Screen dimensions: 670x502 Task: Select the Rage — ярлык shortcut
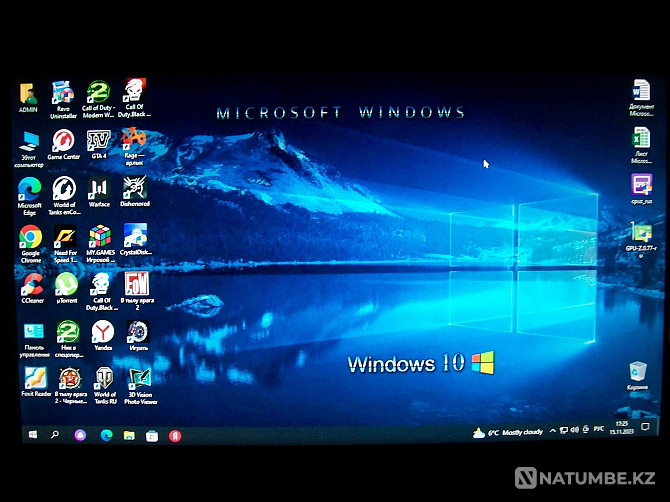coord(134,147)
